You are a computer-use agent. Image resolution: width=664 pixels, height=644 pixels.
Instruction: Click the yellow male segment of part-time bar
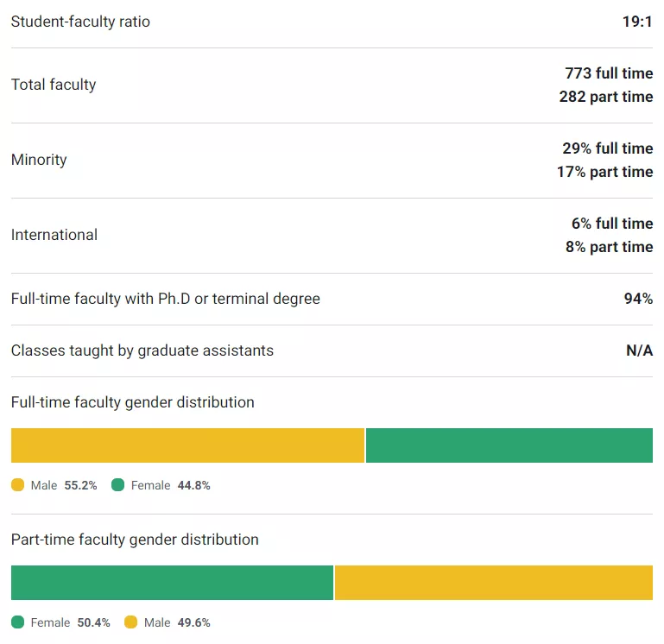point(493,583)
